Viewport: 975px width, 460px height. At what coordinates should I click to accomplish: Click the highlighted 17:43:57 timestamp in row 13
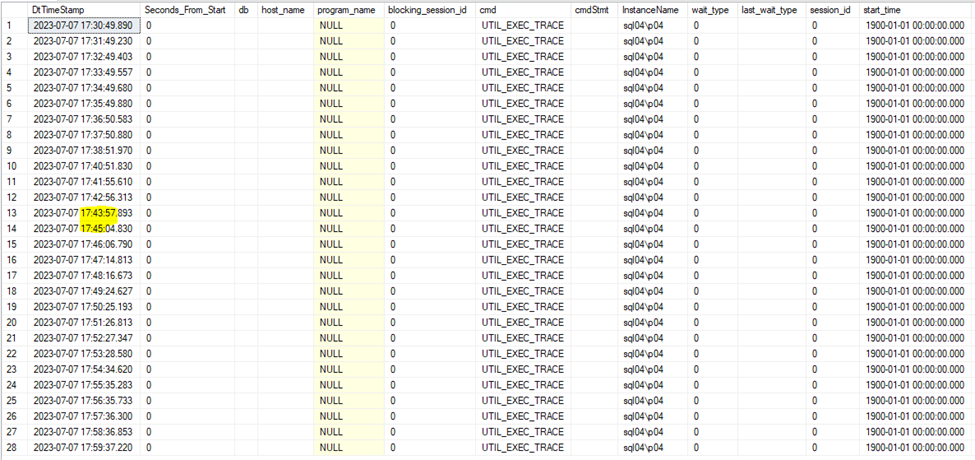tap(98, 212)
